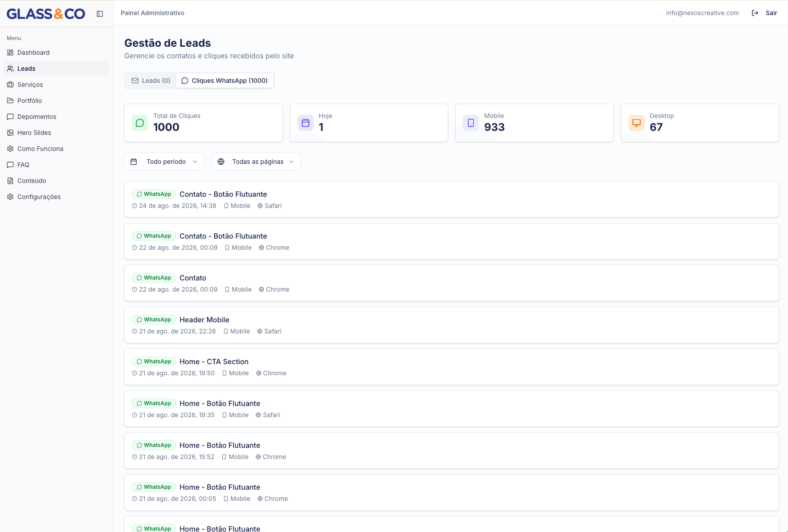Switch to the Leads (0) tab
The image size is (788, 532).
151,81
